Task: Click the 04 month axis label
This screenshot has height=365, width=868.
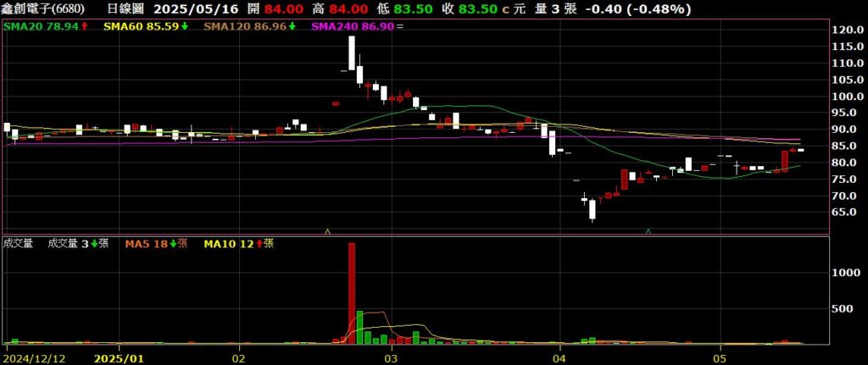Action: 560,358
